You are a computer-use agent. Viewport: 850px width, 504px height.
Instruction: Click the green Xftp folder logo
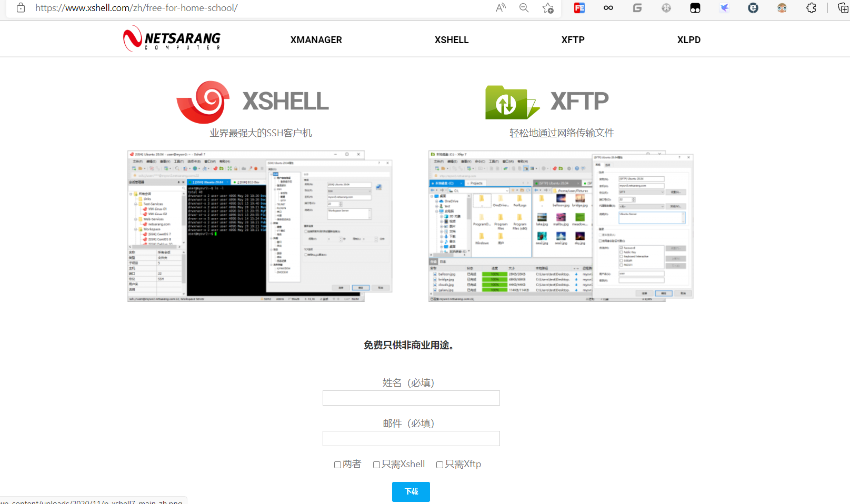pyautogui.click(x=512, y=102)
